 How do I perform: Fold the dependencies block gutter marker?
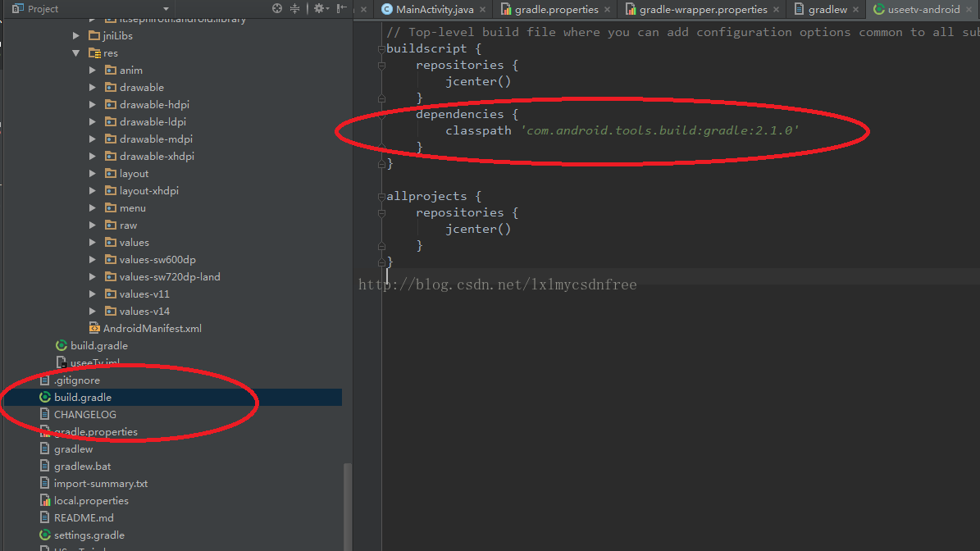pyautogui.click(x=381, y=114)
